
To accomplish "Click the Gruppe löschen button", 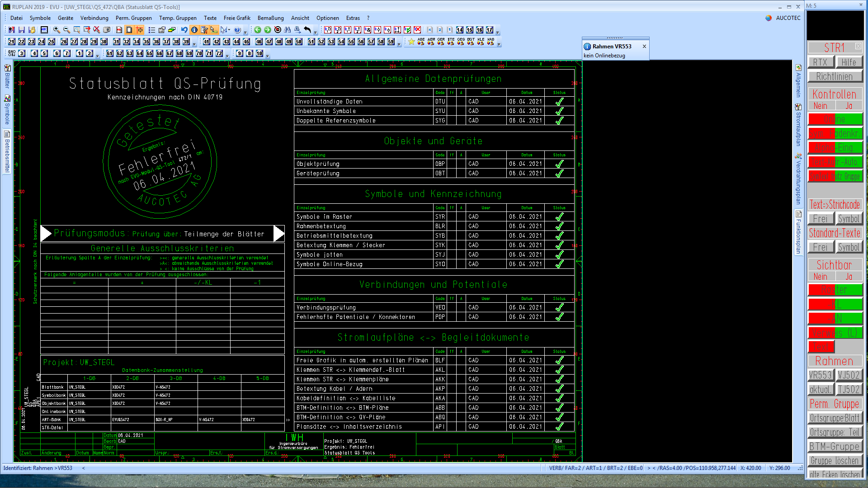I will coord(835,461).
